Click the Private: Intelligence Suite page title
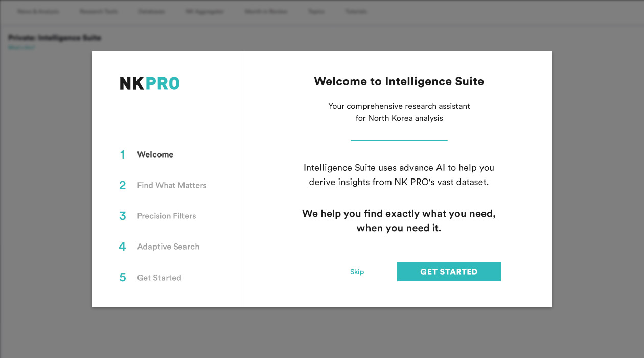 pyautogui.click(x=55, y=38)
